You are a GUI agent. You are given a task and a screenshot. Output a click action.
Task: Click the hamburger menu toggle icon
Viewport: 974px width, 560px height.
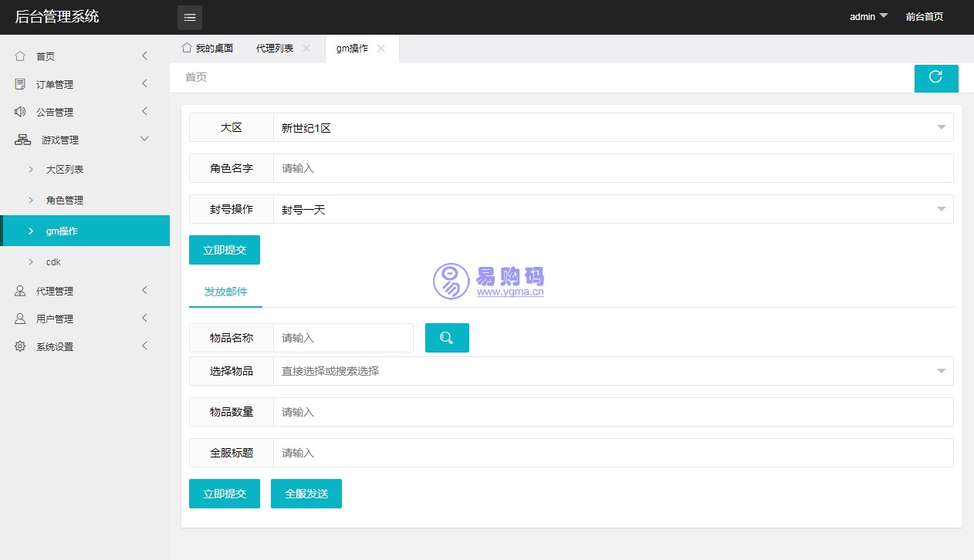click(190, 17)
